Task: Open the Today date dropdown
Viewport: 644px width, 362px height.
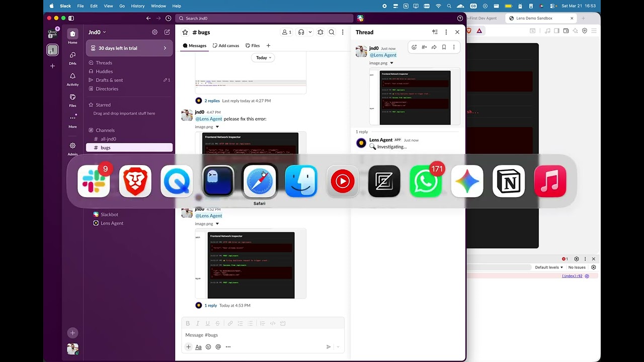Action: pyautogui.click(x=264, y=58)
